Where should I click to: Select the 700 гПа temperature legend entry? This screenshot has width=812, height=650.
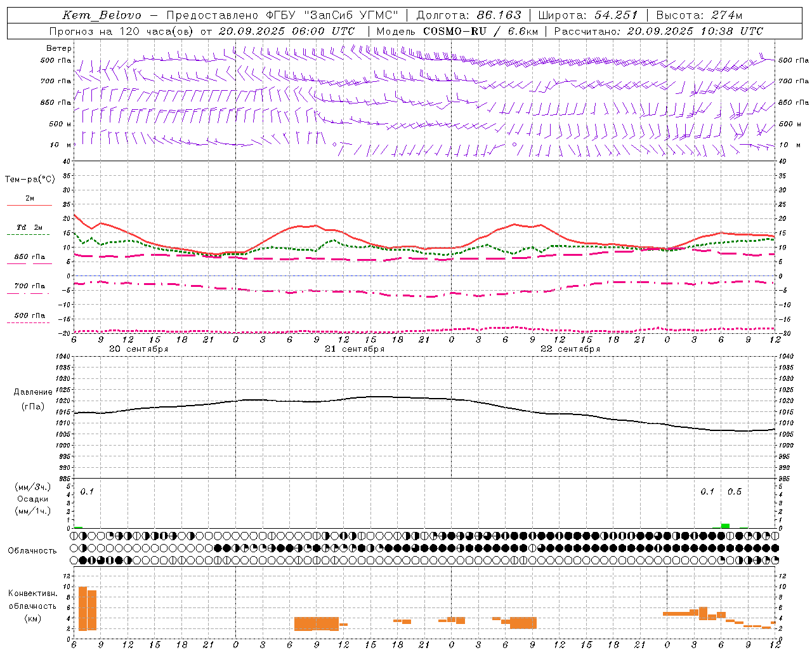(x=30, y=286)
